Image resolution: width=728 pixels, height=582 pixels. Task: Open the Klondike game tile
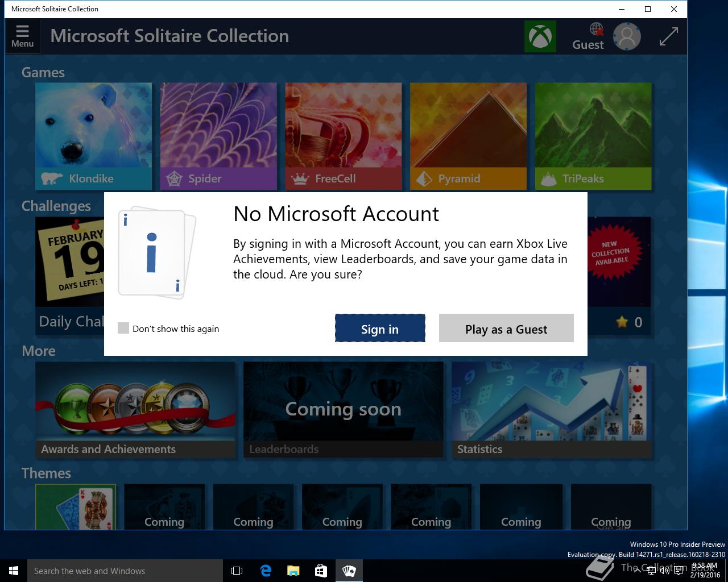(93, 136)
